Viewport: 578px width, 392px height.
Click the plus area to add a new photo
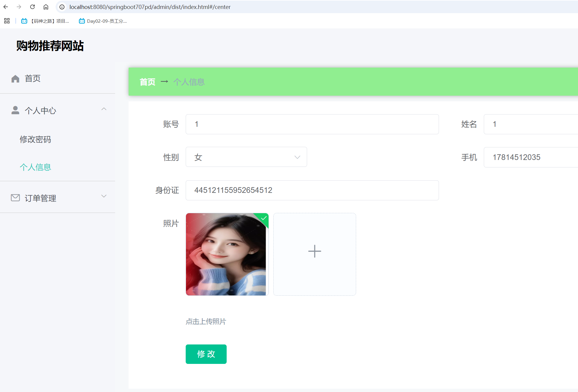[314, 251]
